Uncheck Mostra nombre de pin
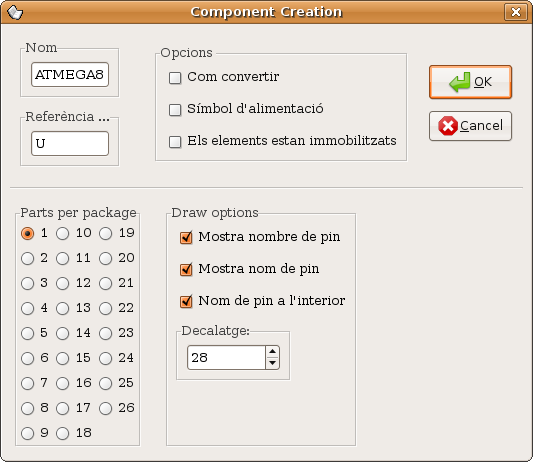The image size is (533, 462). point(186,237)
